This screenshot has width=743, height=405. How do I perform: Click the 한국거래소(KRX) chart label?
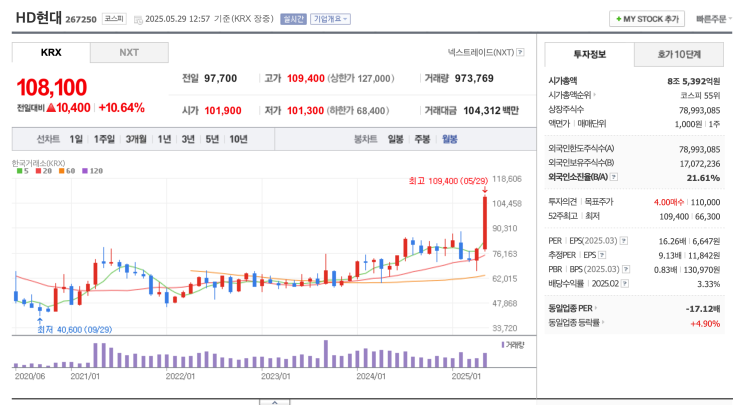point(38,163)
